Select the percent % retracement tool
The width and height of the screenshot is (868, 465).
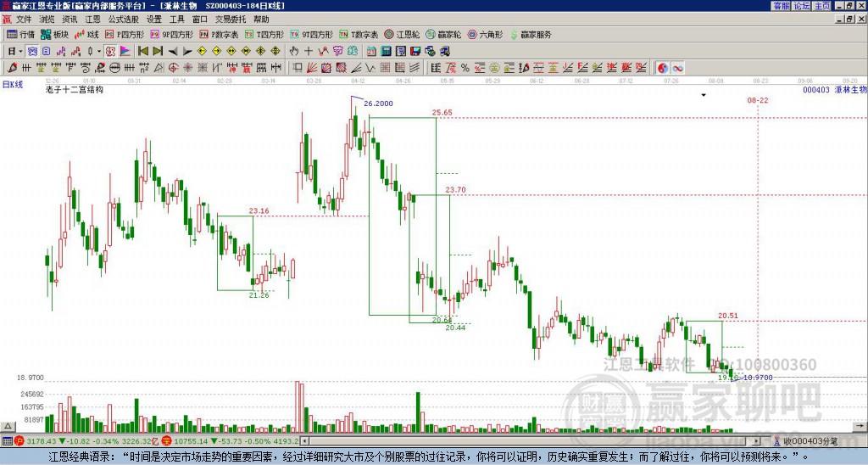(x=465, y=68)
